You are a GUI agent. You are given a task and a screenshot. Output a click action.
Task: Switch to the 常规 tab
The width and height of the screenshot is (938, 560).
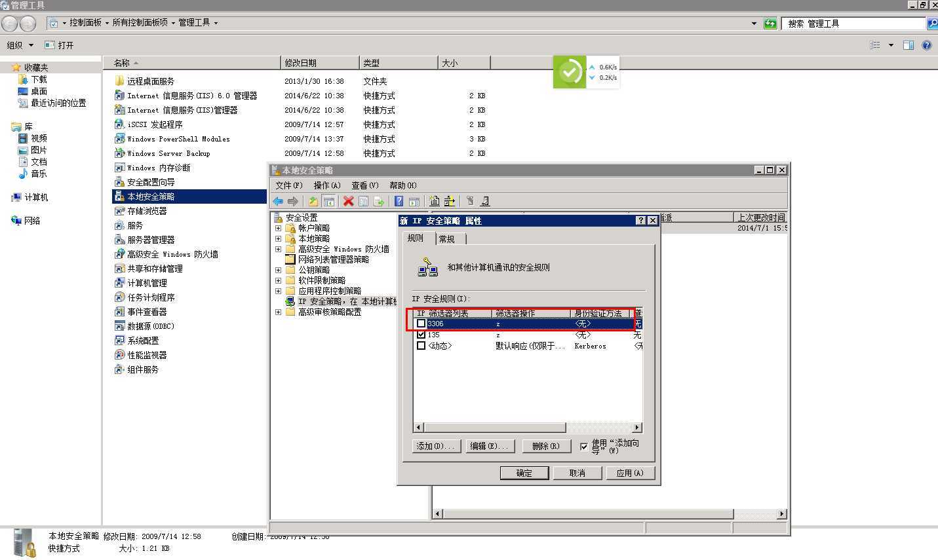click(x=450, y=239)
